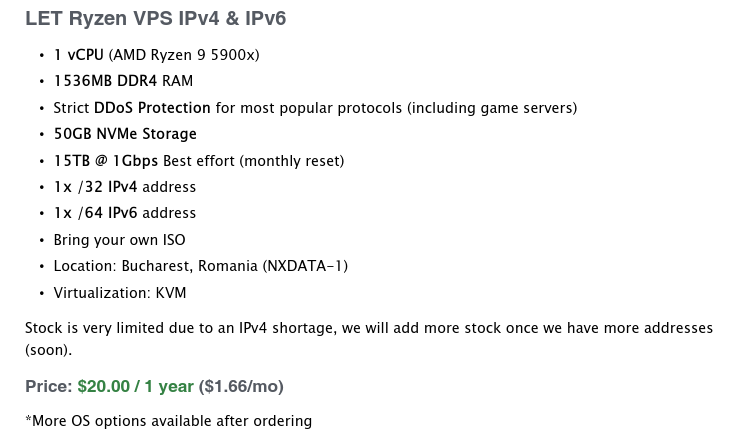The image size is (752, 434).
Task: Click the Price: label
Action: pyautogui.click(x=49, y=386)
